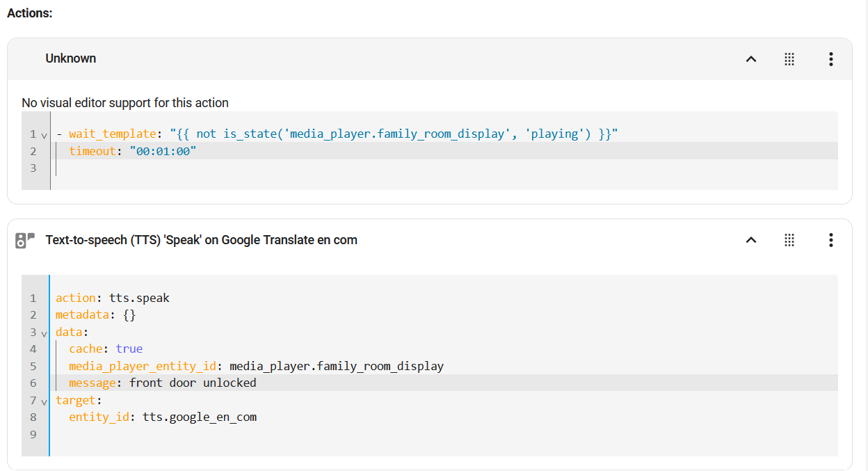Image resolution: width=868 pixels, height=471 pixels.
Task: Click the empty line 9 in TTS editor
Action: pos(444,435)
